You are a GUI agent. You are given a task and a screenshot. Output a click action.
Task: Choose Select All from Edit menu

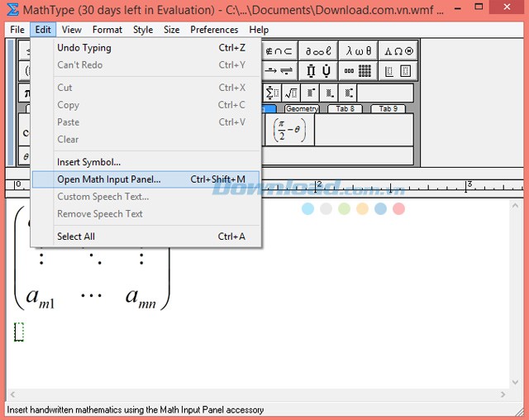point(145,236)
